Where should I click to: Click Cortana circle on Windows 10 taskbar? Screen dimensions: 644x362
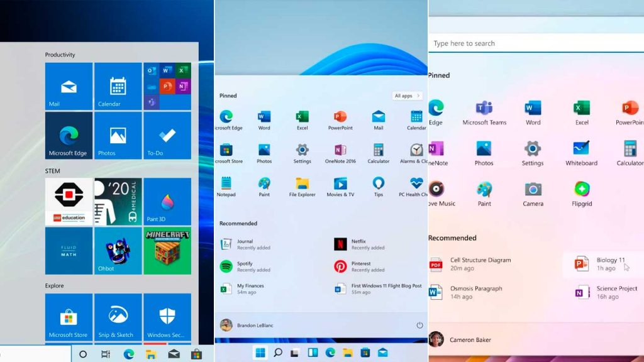pyautogui.click(x=83, y=354)
